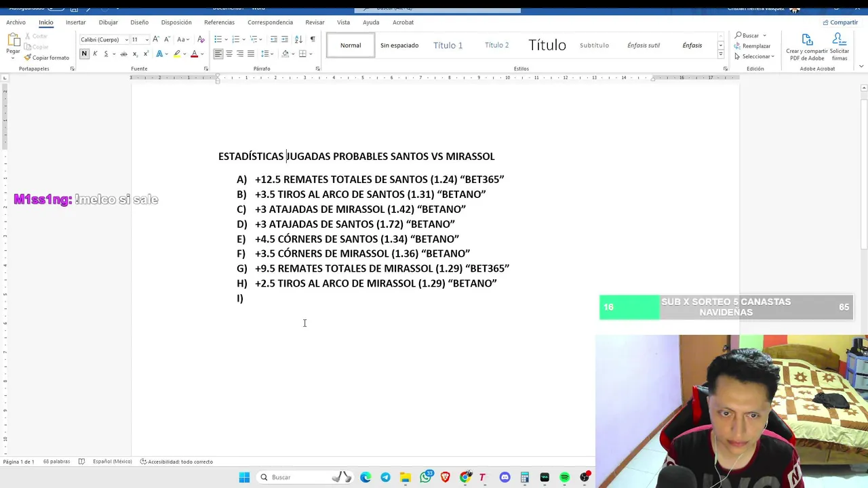Toggle underline S button
Image resolution: width=868 pixels, height=488 pixels.
105,54
